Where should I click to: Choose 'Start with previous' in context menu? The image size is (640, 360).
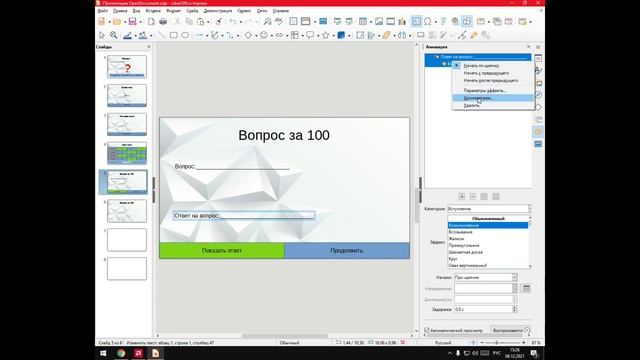coord(486,73)
